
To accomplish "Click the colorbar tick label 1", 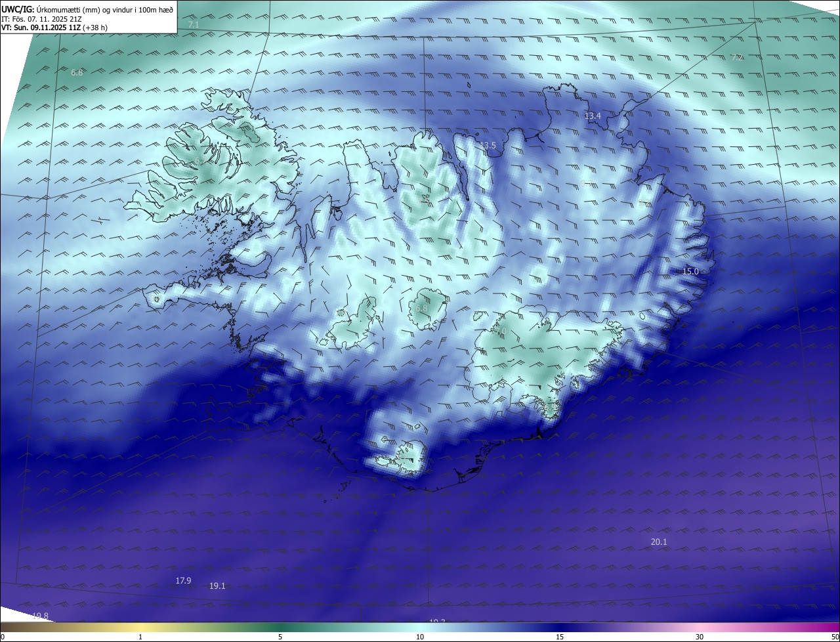I will click(140, 637).
